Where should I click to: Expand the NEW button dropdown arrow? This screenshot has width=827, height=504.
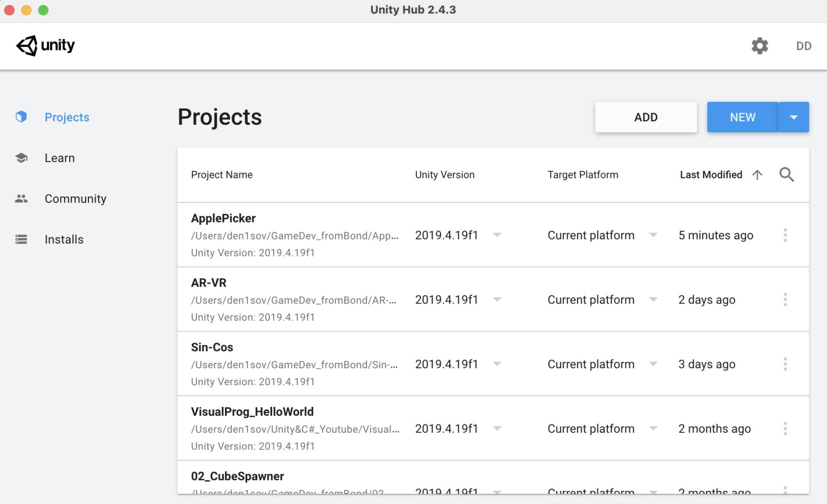[x=793, y=117]
